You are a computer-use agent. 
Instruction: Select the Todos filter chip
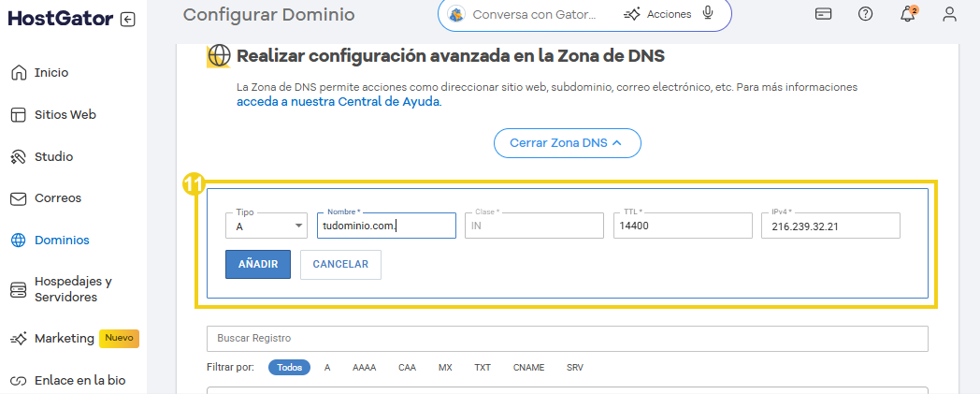[x=289, y=368]
